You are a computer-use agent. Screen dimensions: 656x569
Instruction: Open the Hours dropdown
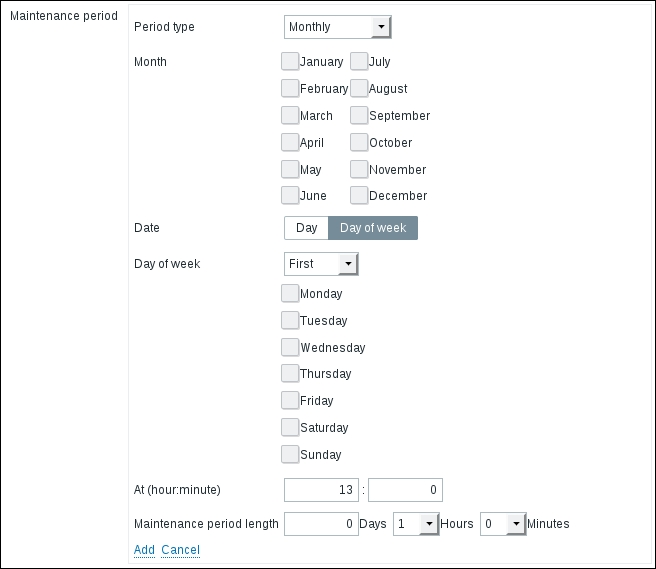pos(416,523)
